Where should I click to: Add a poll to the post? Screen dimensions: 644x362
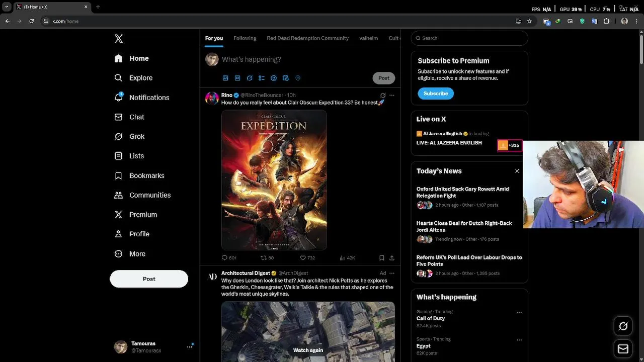pyautogui.click(x=262, y=78)
